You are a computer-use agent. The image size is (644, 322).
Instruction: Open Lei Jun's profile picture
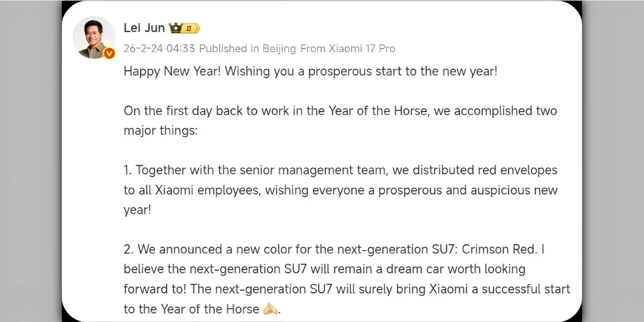[x=94, y=37]
